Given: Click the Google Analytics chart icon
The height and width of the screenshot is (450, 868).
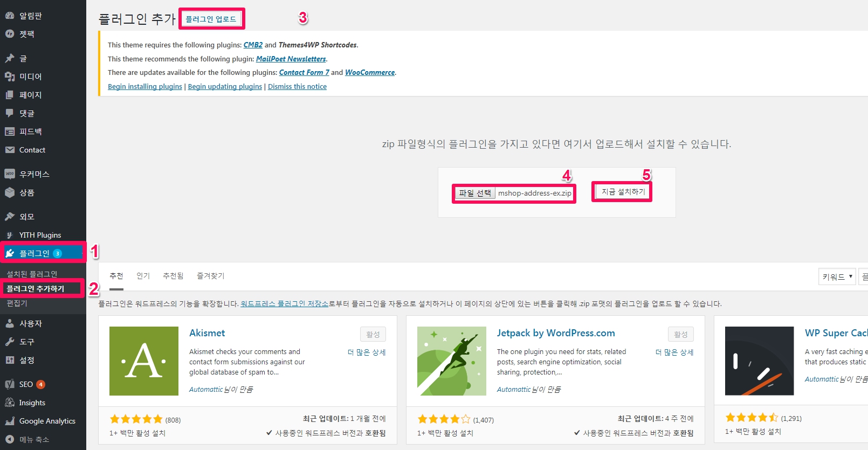Looking at the screenshot, I should tap(10, 421).
